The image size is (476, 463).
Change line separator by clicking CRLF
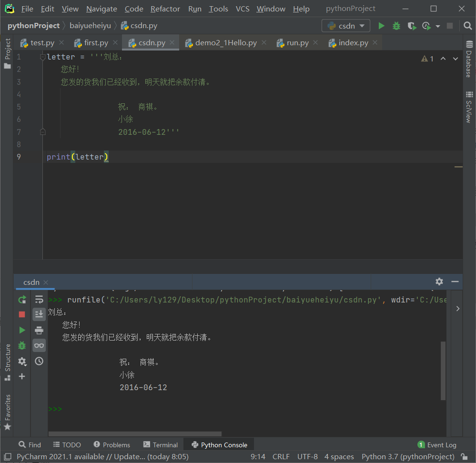pos(281,456)
